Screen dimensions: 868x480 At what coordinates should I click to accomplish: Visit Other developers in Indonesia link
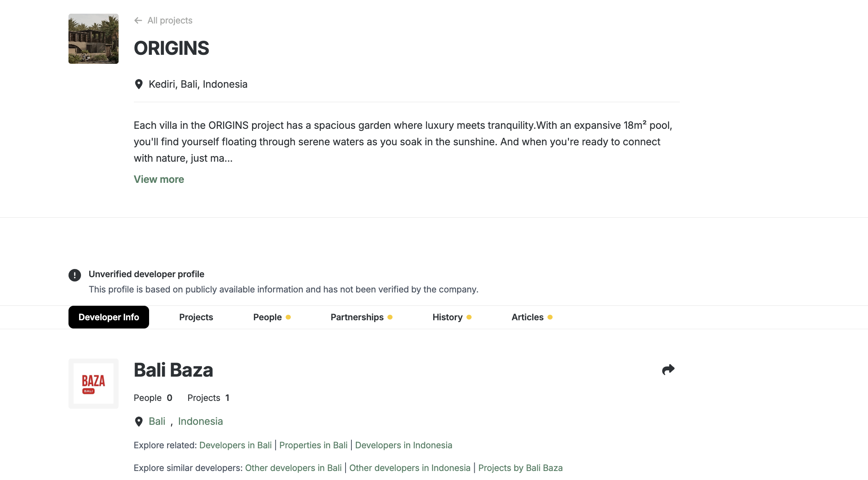click(x=410, y=468)
